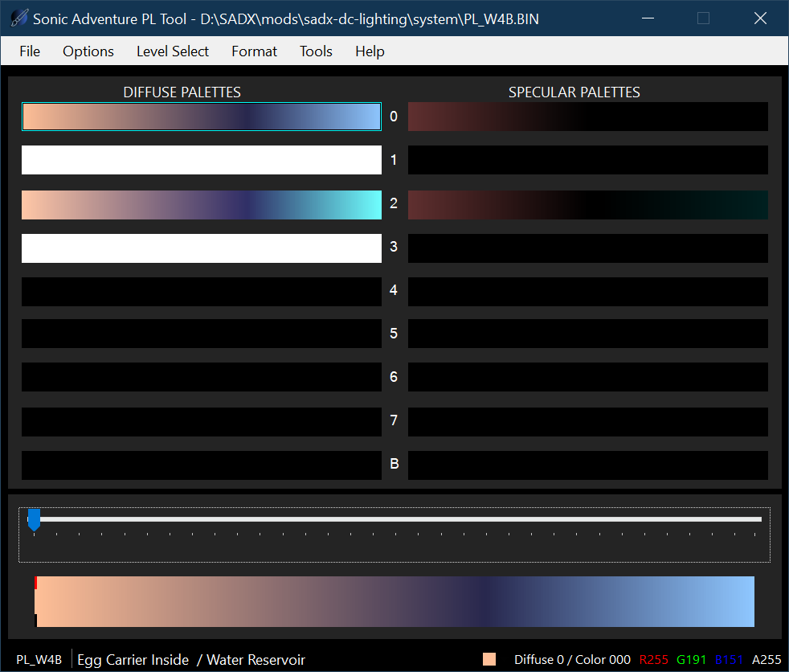Open the Format dropdown menu
Image resolution: width=789 pixels, height=672 pixels.
(254, 51)
